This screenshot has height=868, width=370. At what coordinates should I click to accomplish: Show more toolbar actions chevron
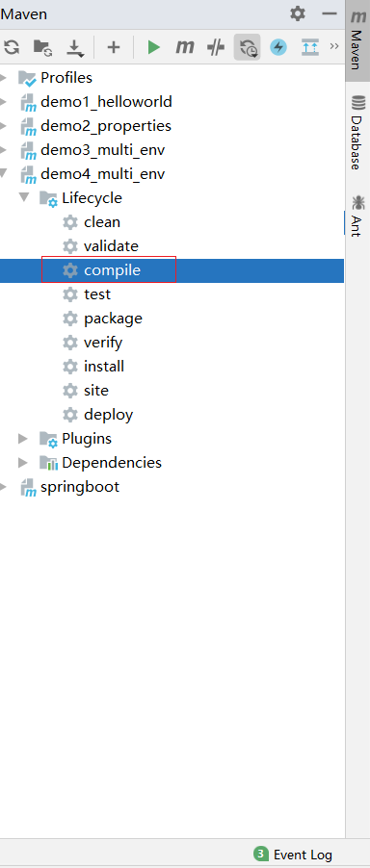[x=334, y=46]
